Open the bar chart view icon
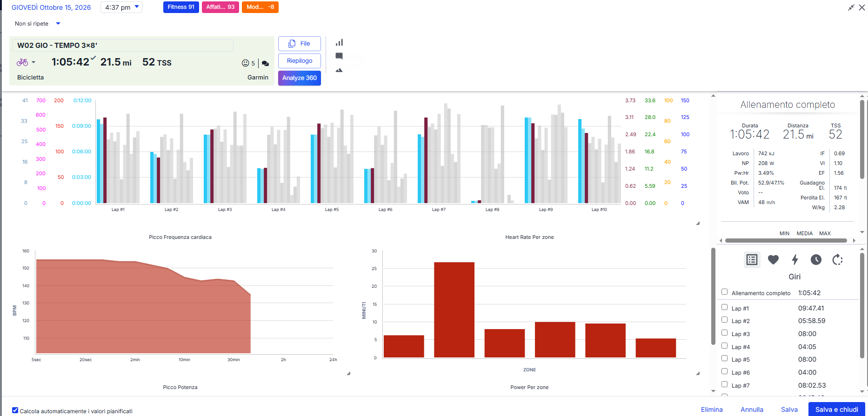The width and height of the screenshot is (868, 416). coord(339,43)
